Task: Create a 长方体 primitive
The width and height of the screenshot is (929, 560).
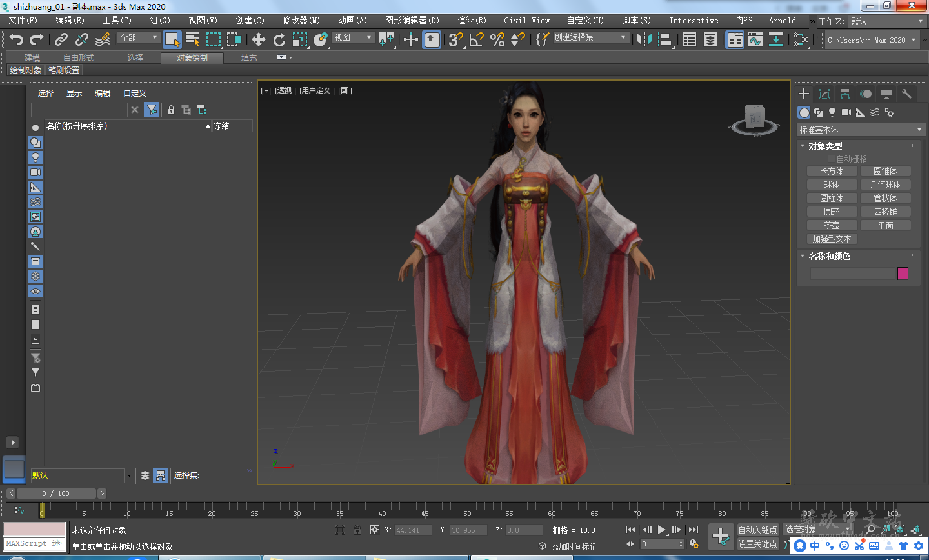Action: point(832,171)
